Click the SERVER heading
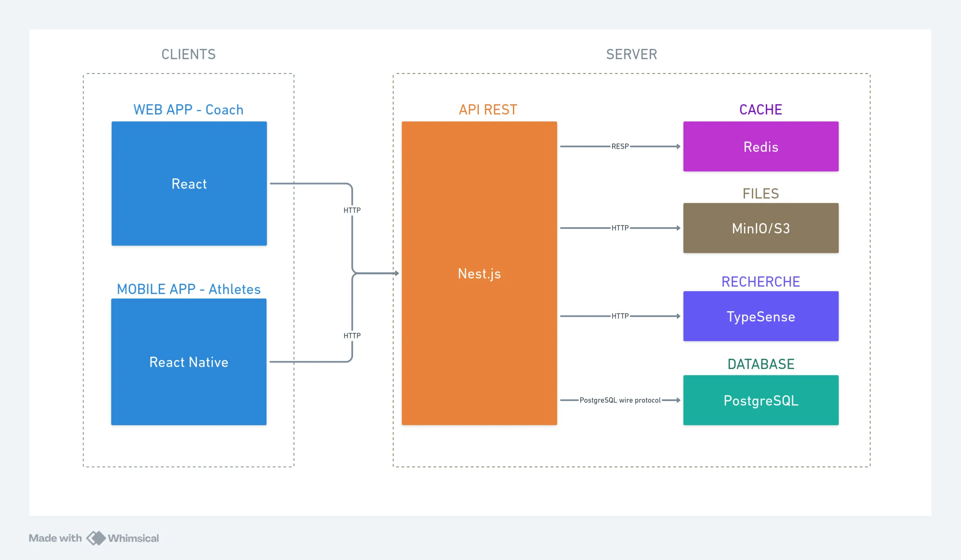 [x=632, y=54]
